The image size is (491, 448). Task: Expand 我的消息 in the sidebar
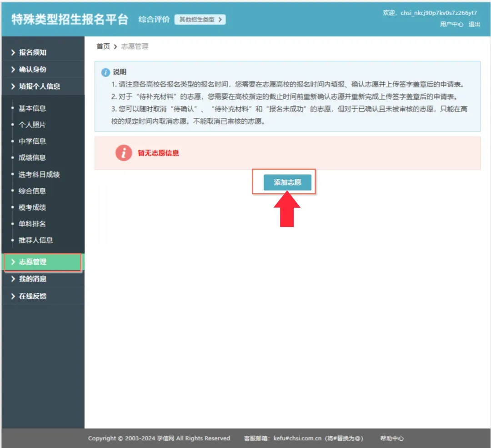click(x=43, y=279)
